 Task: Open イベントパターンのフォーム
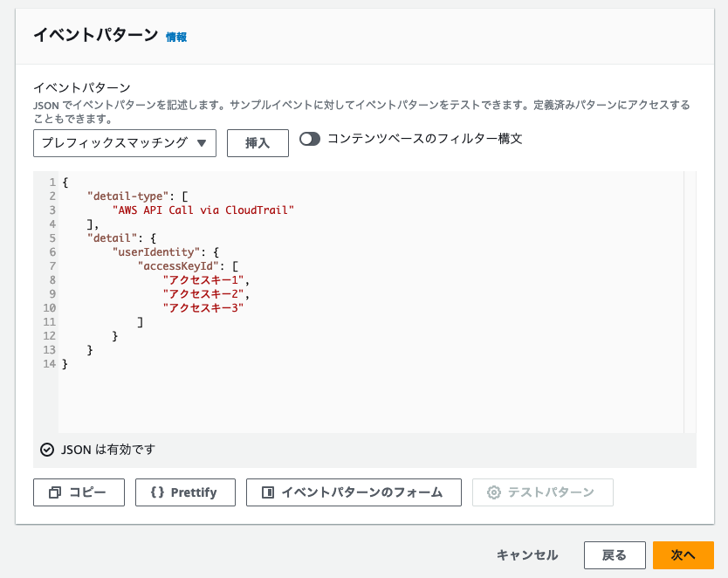(x=354, y=492)
